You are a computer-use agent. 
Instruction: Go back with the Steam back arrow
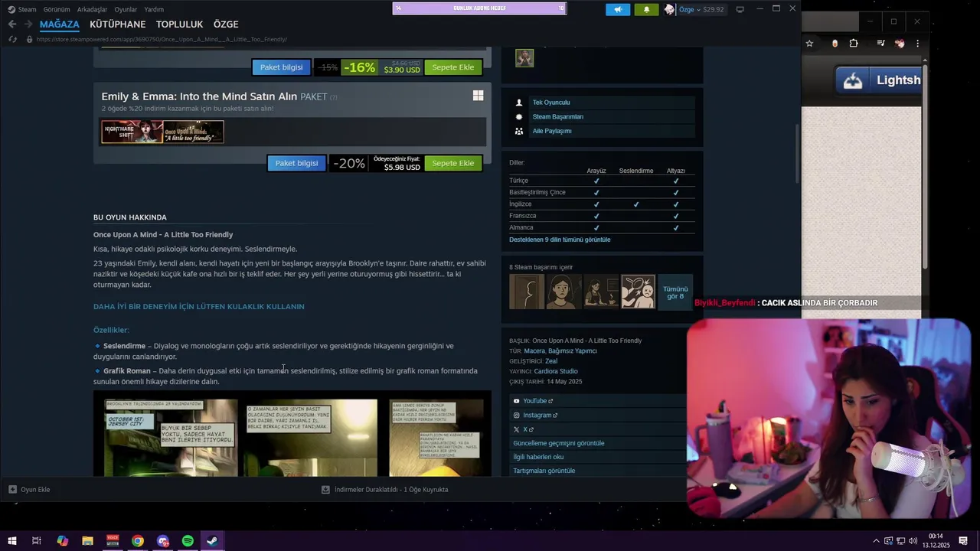(x=12, y=24)
